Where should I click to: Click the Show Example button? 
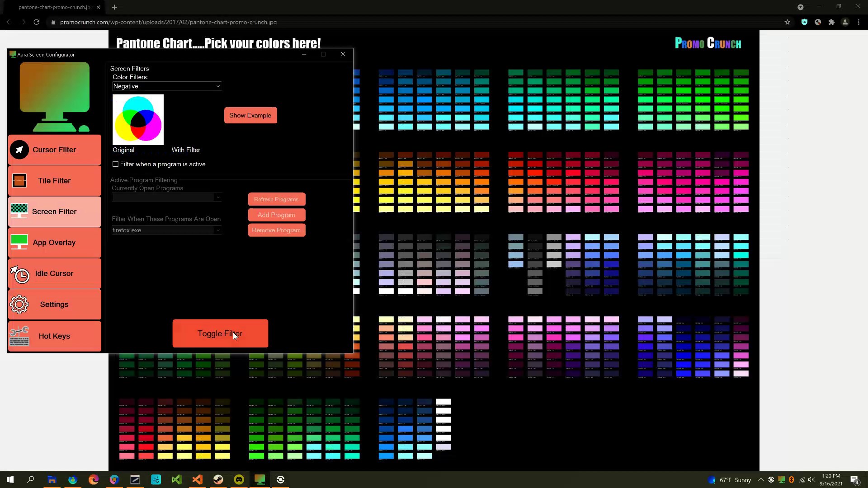point(250,115)
